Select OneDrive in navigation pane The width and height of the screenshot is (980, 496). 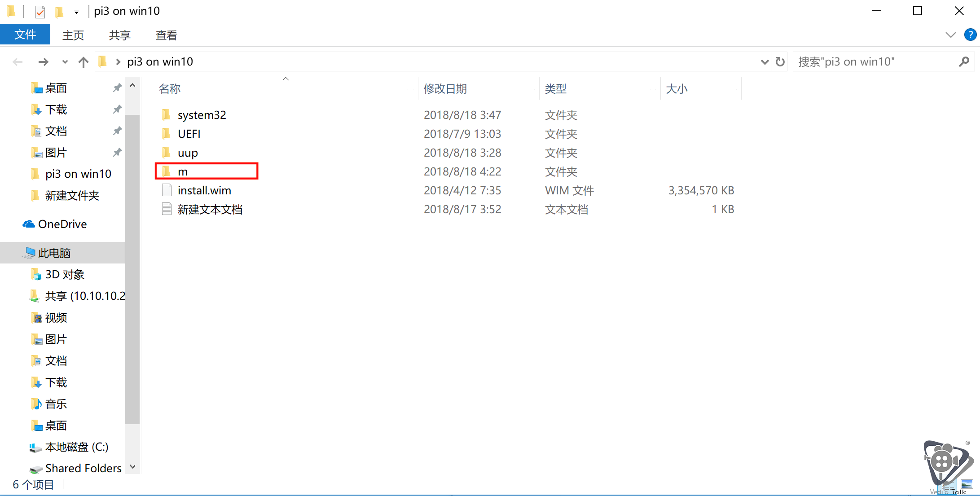tap(62, 224)
